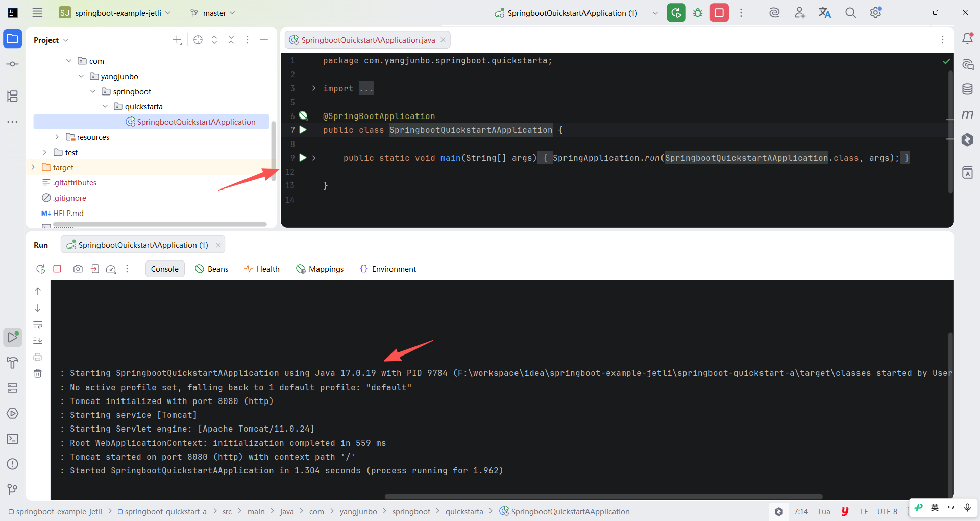This screenshot has width=980, height=521.
Task: Expand the target folder
Action: tap(33, 167)
